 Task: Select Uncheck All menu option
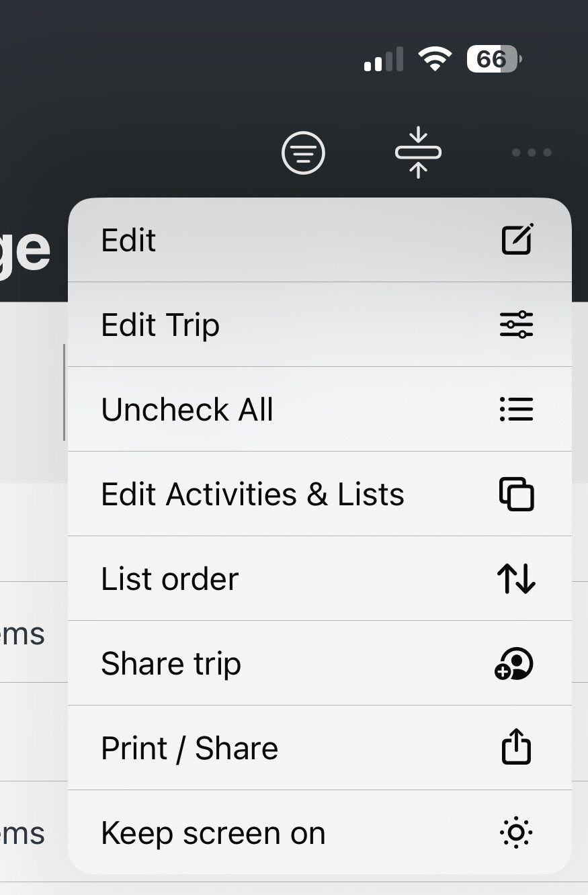pyautogui.click(x=320, y=409)
